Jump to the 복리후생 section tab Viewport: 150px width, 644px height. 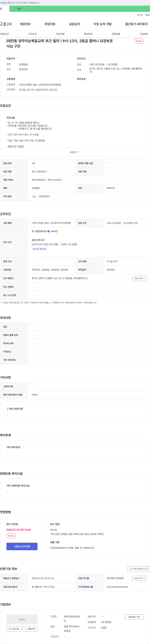click(x=88, y=34)
